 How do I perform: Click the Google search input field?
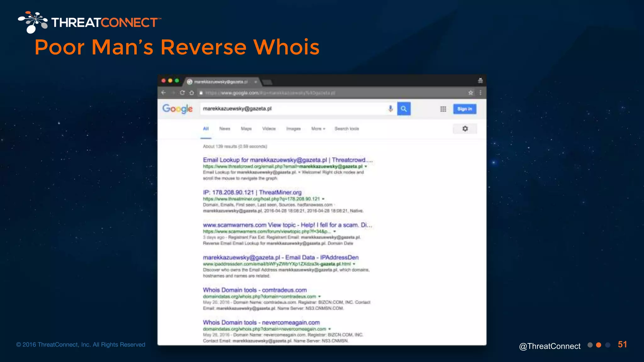coord(292,109)
